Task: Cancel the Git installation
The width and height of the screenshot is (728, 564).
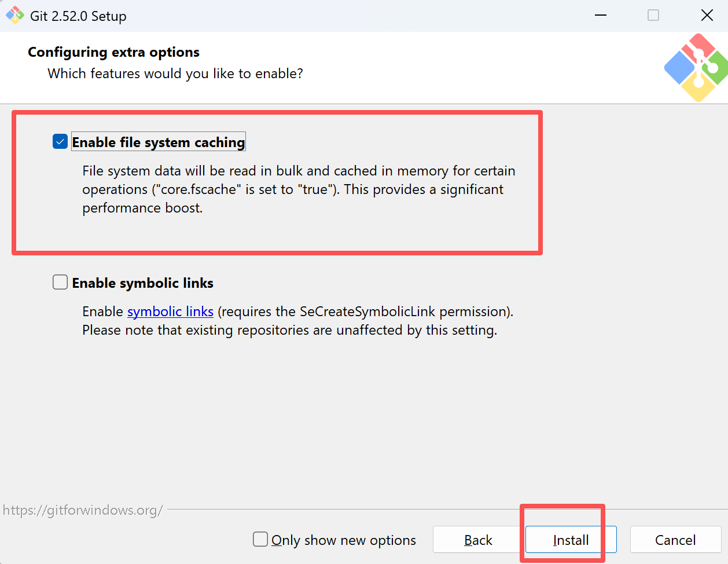Action: click(675, 540)
